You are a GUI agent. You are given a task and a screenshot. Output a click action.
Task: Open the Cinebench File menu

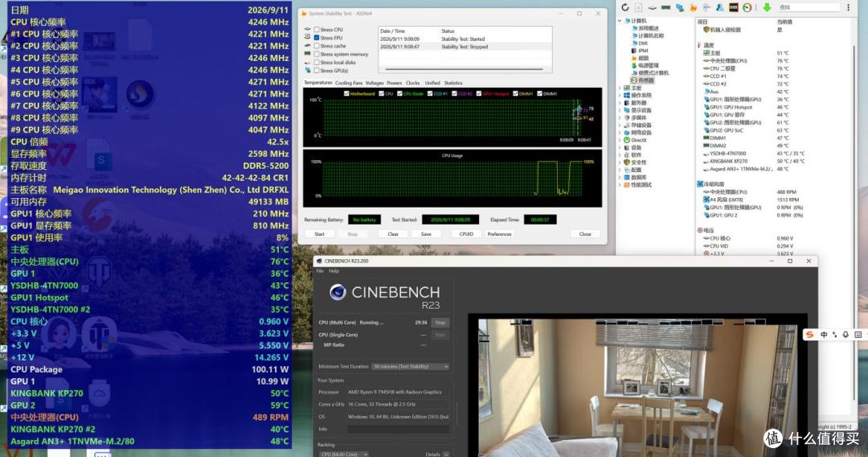tap(319, 271)
